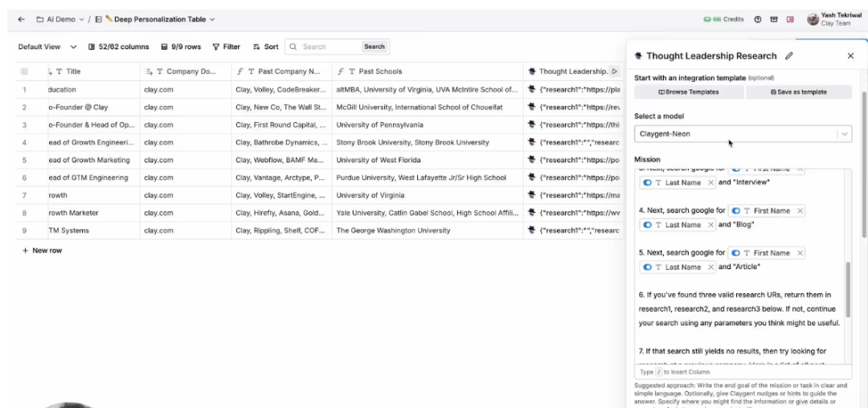This screenshot has height=408, width=868.
Task: Remove First Name chip in step 4
Action: pos(800,210)
